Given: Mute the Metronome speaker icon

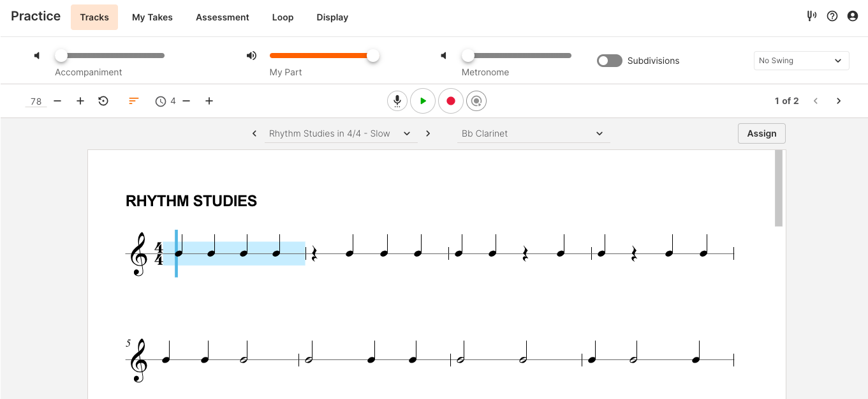Looking at the screenshot, I should click(x=443, y=56).
